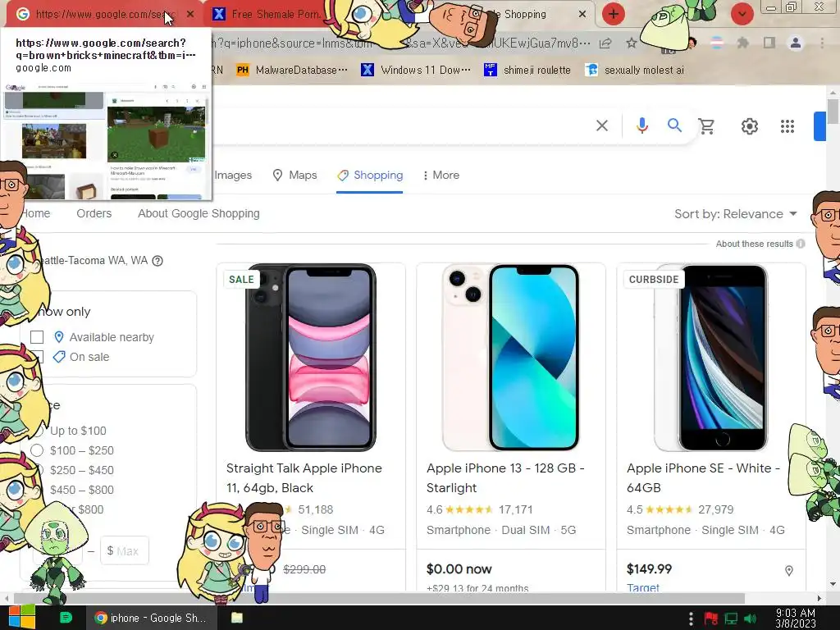The image size is (840, 630).
Task: Click About these results info icon
Action: (801, 244)
